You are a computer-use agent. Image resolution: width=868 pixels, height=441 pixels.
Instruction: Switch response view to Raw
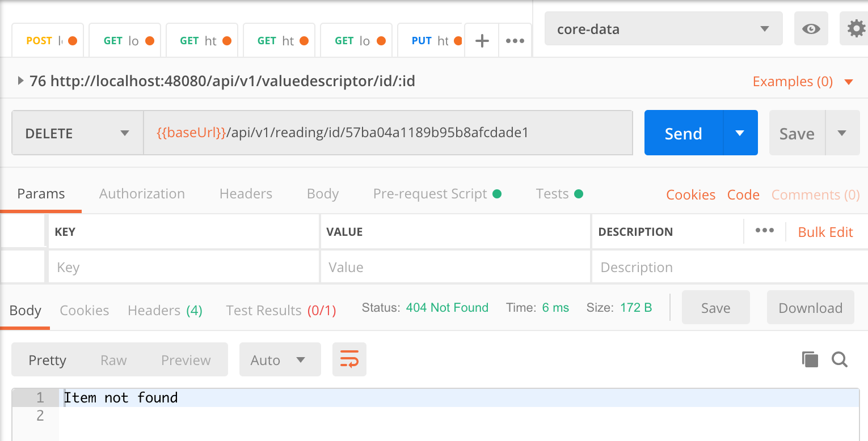point(113,359)
